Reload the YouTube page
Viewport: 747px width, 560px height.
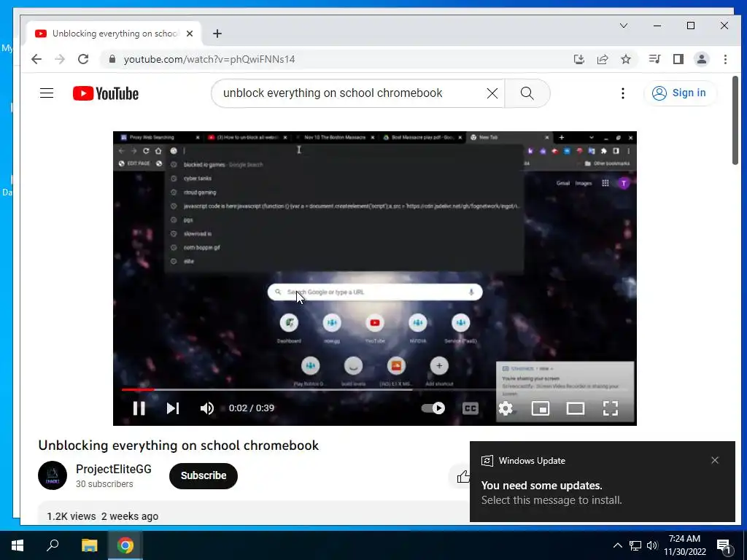[x=83, y=59]
